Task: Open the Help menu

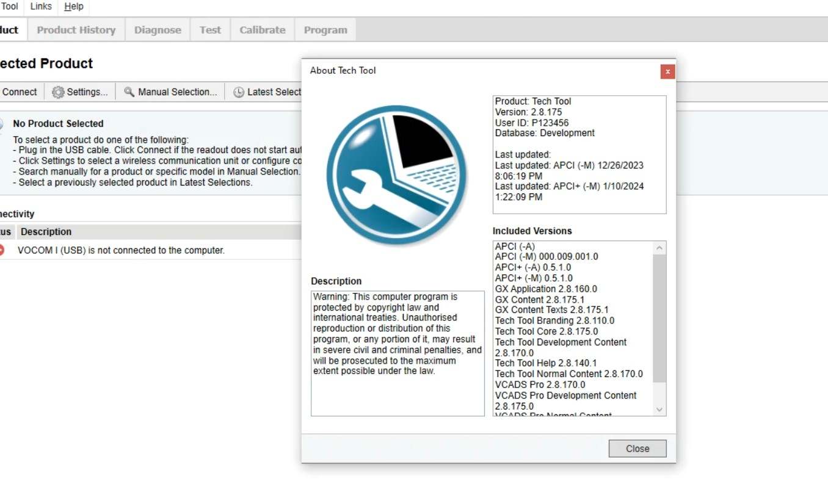Action: point(74,6)
